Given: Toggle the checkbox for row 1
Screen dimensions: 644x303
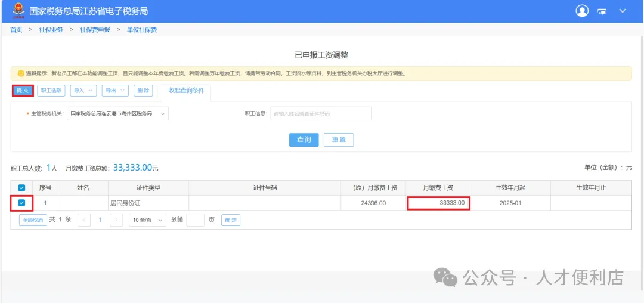Looking at the screenshot, I should point(22,203).
